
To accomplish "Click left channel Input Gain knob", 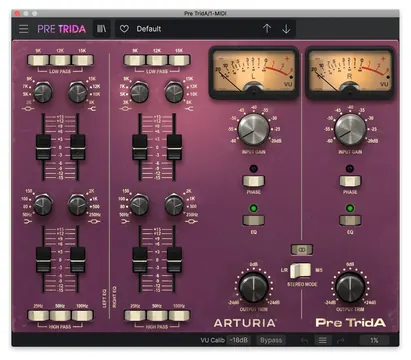I will click(x=253, y=130).
